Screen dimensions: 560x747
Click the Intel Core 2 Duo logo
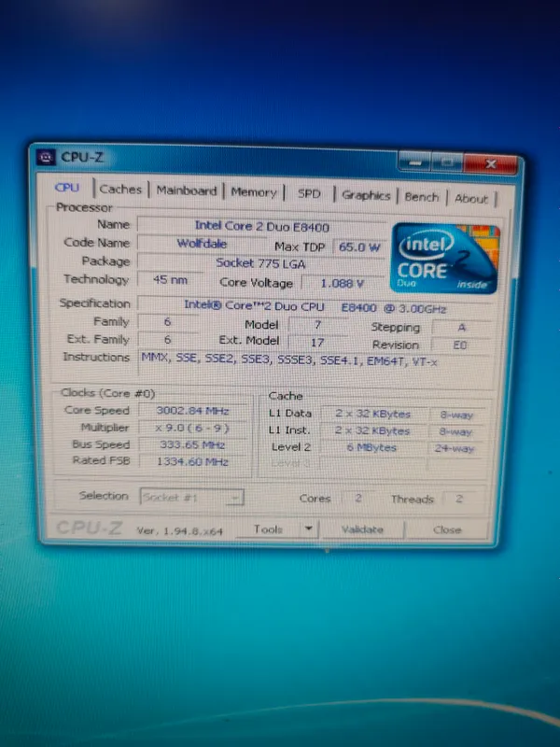(445, 258)
